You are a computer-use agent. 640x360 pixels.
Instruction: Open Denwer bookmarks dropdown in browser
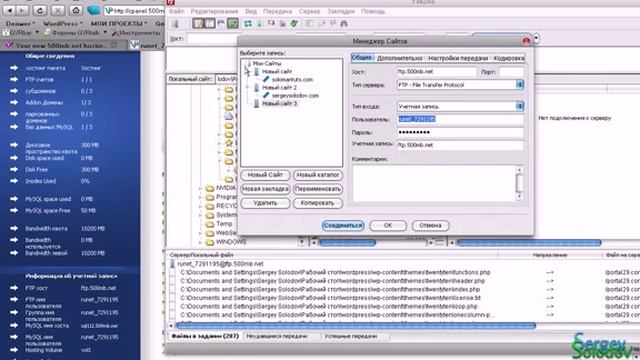pos(20,24)
